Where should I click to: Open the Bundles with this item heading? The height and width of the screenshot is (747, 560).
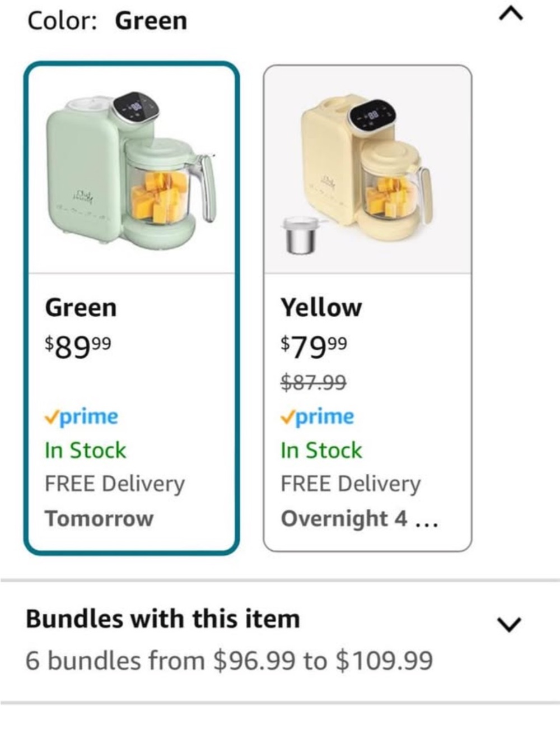click(x=163, y=619)
